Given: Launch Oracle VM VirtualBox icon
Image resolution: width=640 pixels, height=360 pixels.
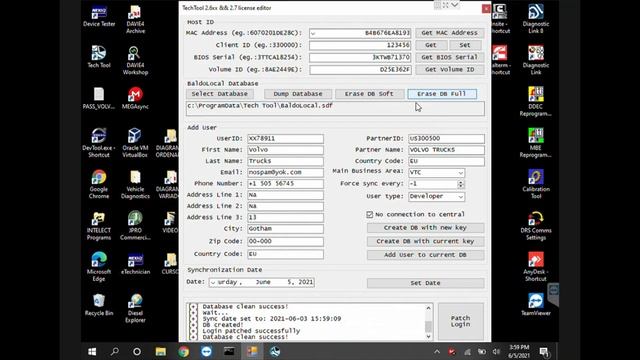Looking at the screenshot, I should (135, 143).
